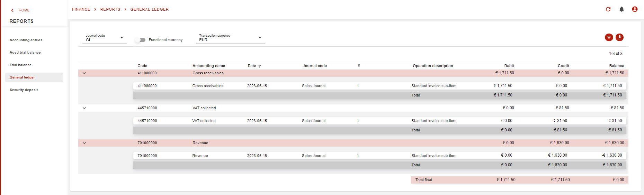644x195 pixels.
Task: Go to Aged trial balance
Action: pyautogui.click(x=25, y=53)
